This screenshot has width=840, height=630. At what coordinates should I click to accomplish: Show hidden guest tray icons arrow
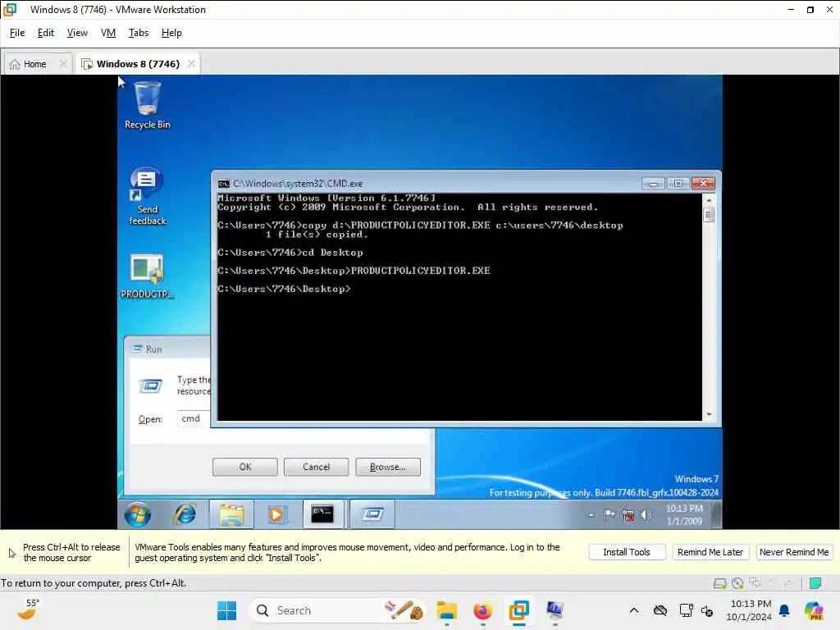pos(591,515)
